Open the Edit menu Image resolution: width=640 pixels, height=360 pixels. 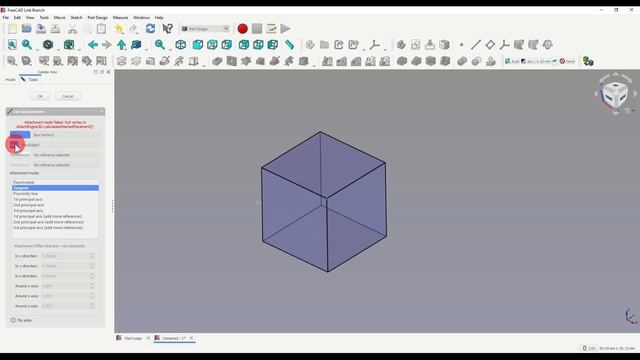(17, 18)
